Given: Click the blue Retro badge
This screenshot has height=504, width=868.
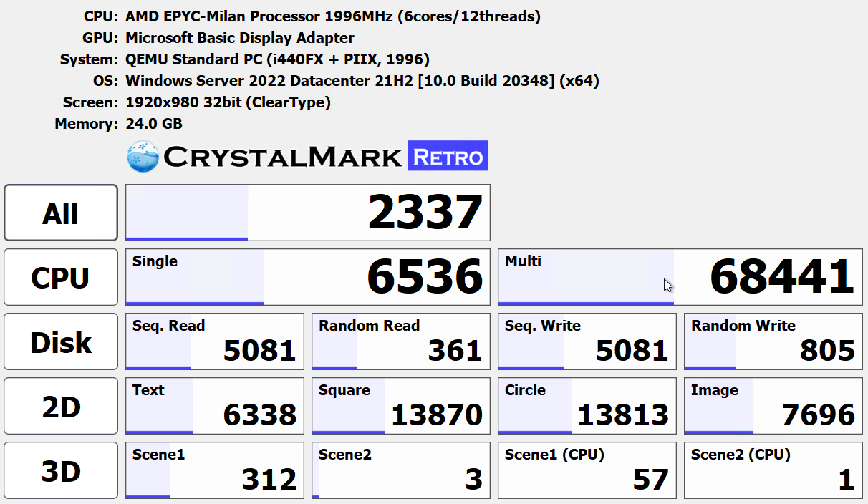Looking at the screenshot, I should pos(448,156).
